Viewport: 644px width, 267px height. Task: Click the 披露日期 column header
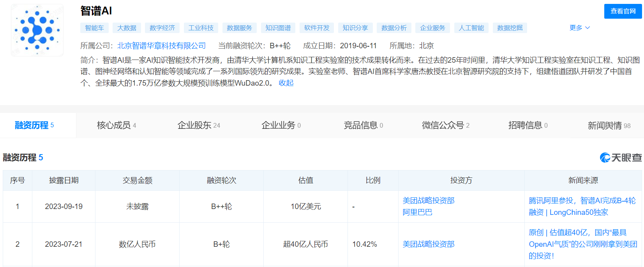pyautogui.click(x=64, y=181)
